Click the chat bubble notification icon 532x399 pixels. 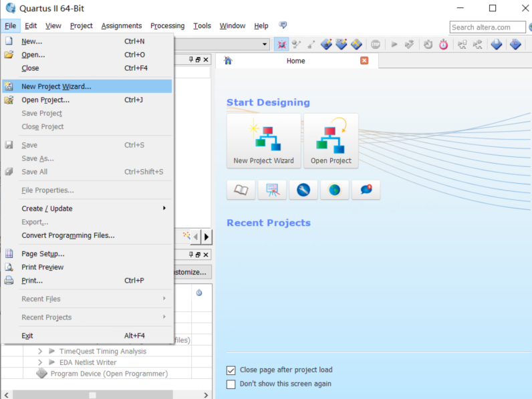366,190
